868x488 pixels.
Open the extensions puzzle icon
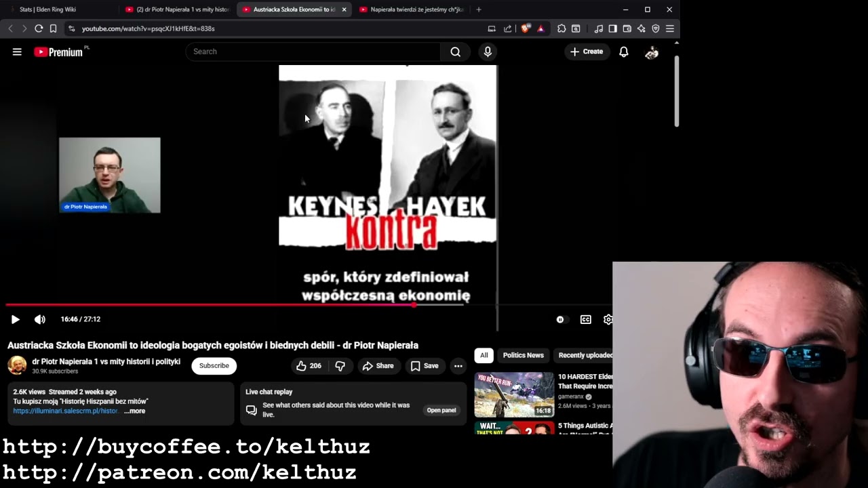pos(561,28)
